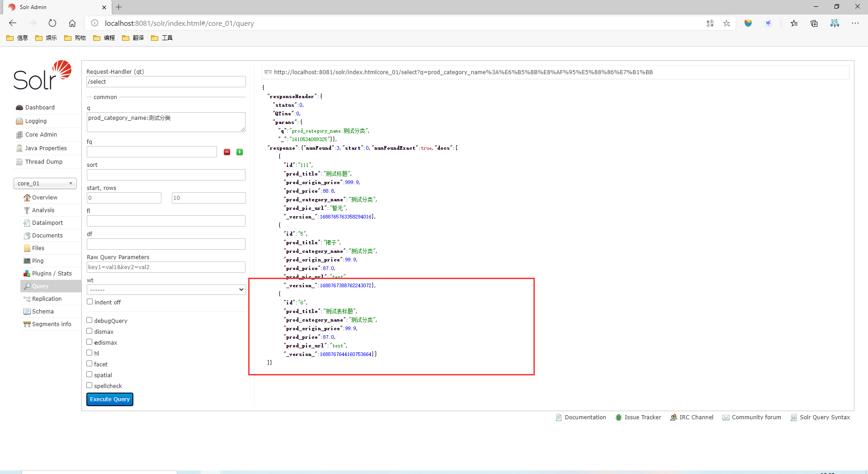
Task: Enable the facet checkbox
Action: tap(90, 364)
